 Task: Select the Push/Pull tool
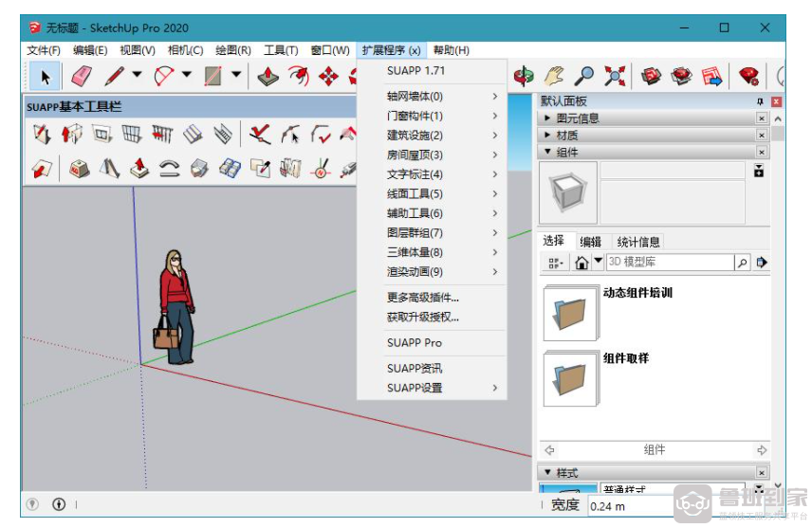[x=268, y=77]
